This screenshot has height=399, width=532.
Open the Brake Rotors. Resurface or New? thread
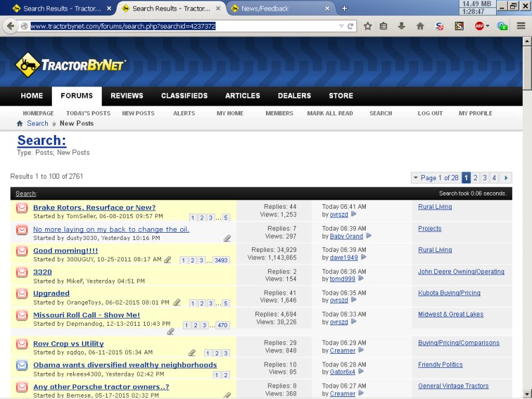click(94, 207)
